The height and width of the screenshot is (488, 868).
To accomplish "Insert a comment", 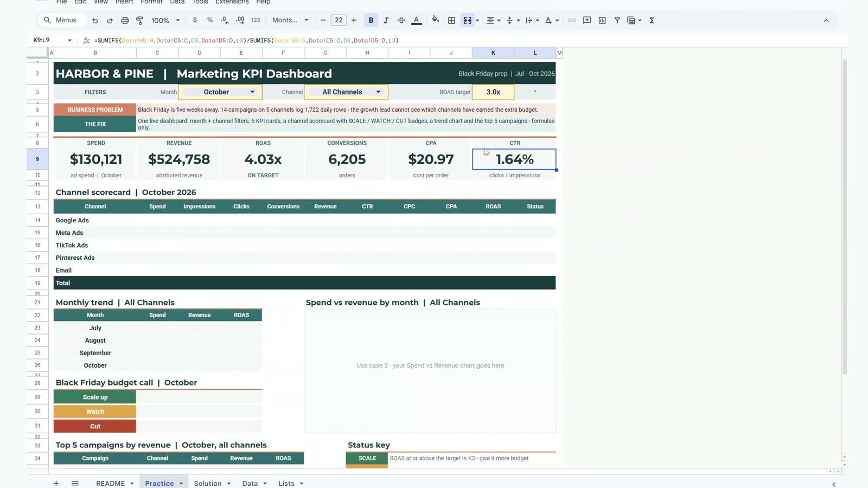I will pos(587,20).
